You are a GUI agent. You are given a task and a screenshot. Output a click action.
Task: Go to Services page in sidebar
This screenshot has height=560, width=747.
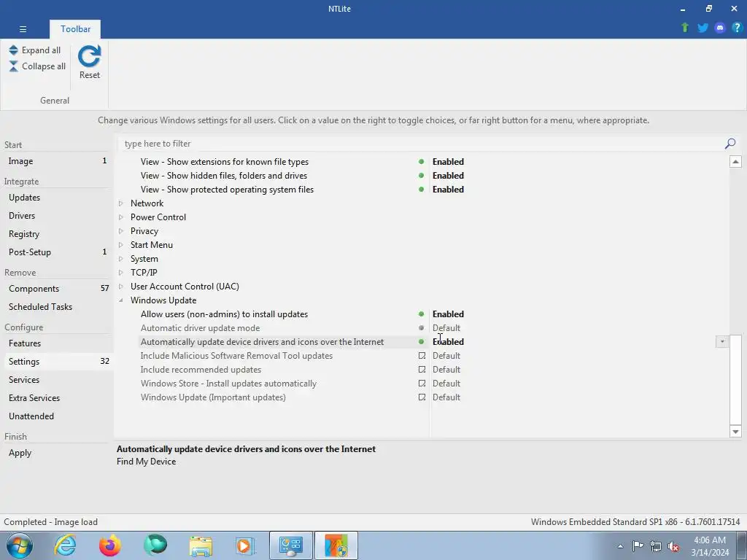57,379
